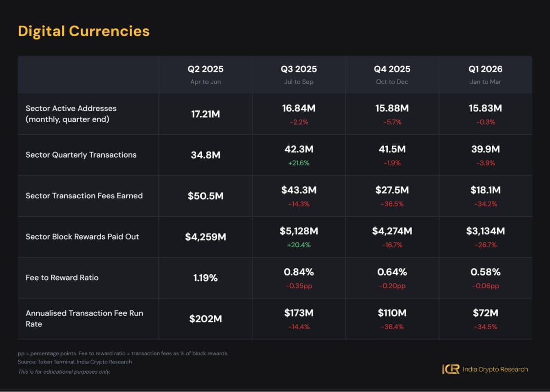Click the ICR logo icon
550x392 pixels.
pyautogui.click(x=451, y=369)
